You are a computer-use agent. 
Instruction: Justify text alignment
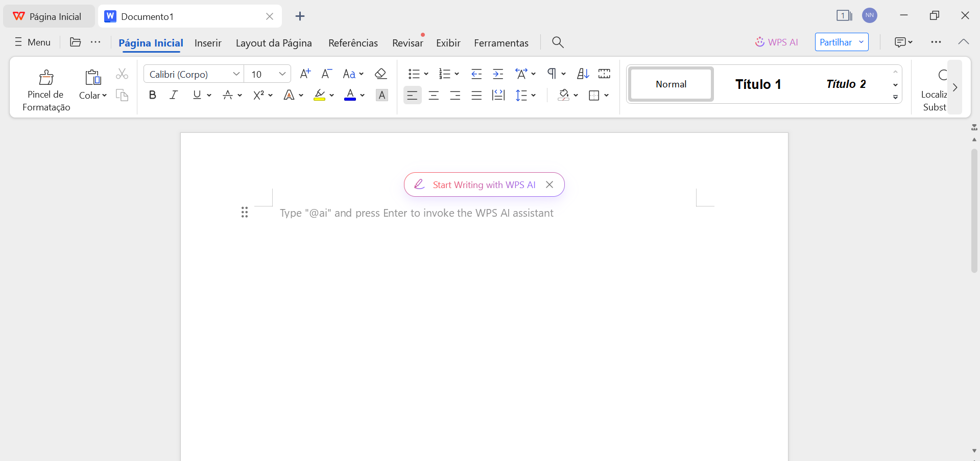click(x=476, y=95)
